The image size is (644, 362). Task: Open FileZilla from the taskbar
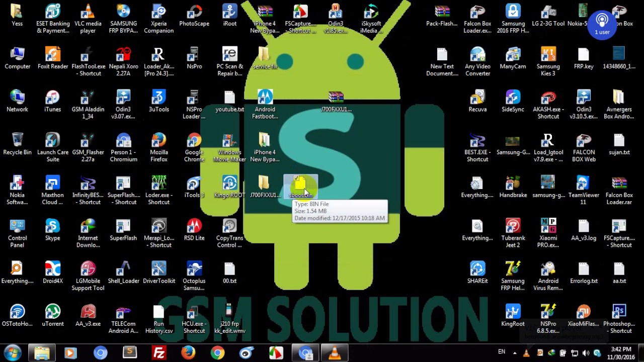(x=159, y=353)
